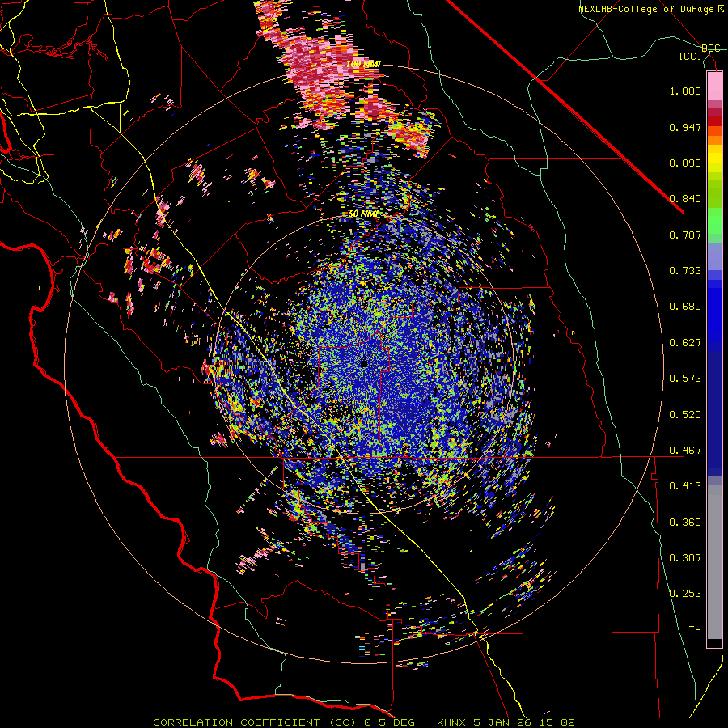Click the black radar site dot at center
Image resolution: width=728 pixels, height=728 pixels.
(364, 363)
